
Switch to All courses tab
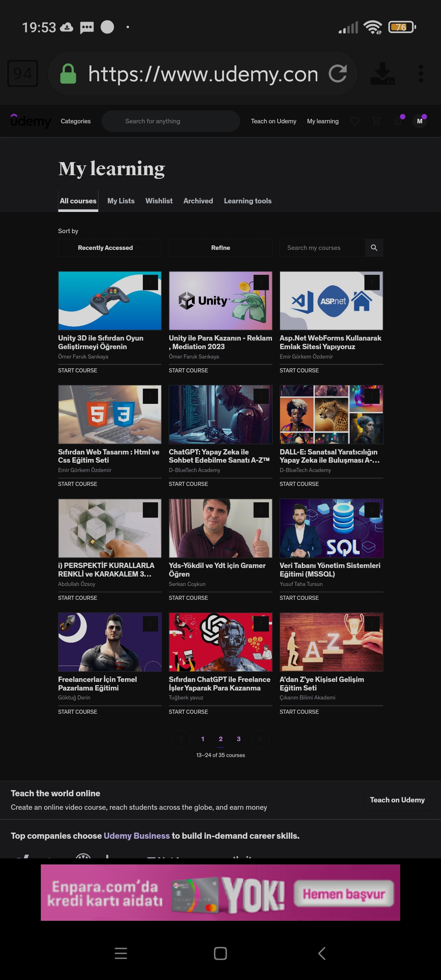[78, 201]
